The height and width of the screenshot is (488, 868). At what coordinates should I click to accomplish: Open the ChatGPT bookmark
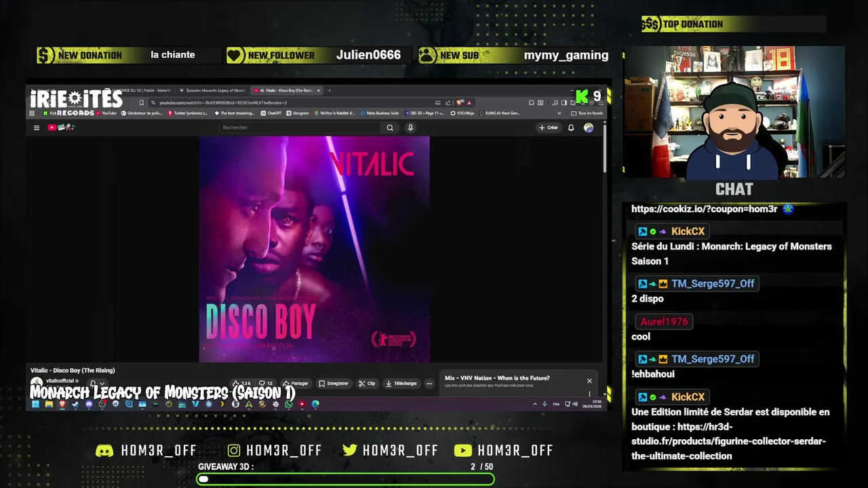point(271,113)
